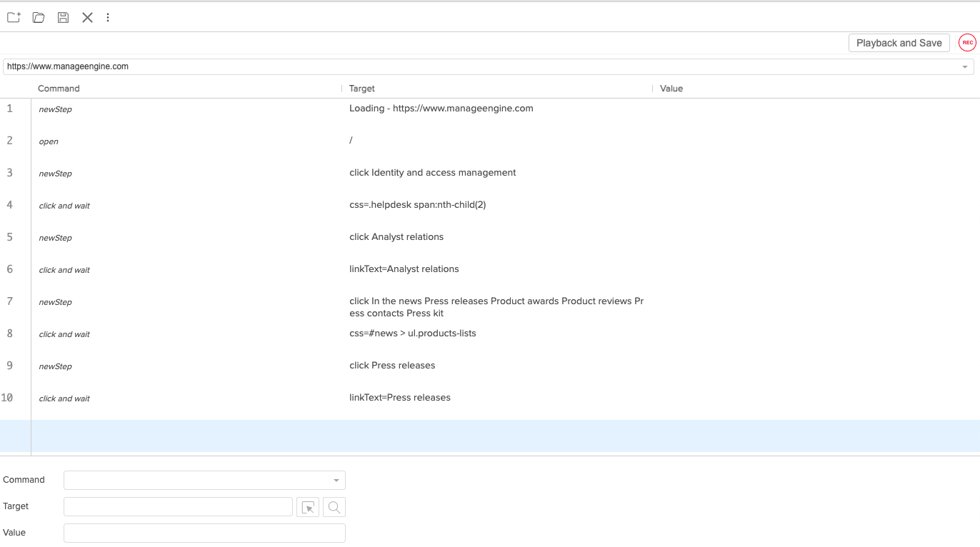The image size is (980, 547).
Task: Select the 'click In the news Press releases' target
Action: pyautogui.click(x=496, y=307)
